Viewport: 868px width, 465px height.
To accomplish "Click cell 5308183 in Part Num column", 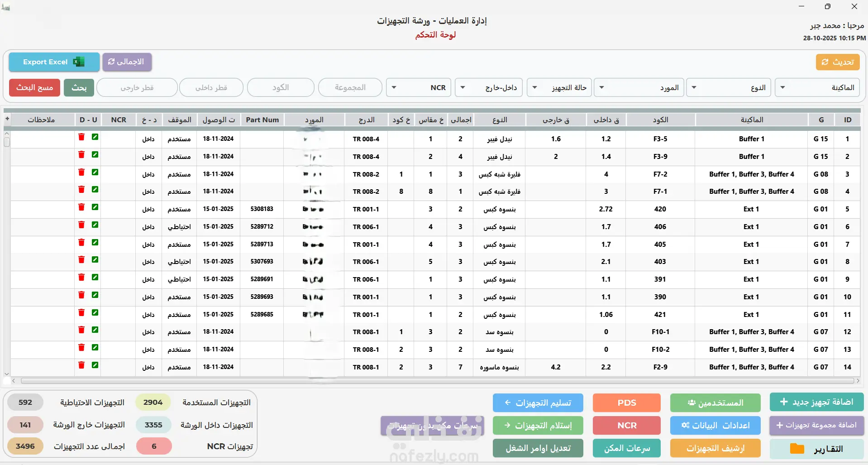I will pyautogui.click(x=262, y=209).
